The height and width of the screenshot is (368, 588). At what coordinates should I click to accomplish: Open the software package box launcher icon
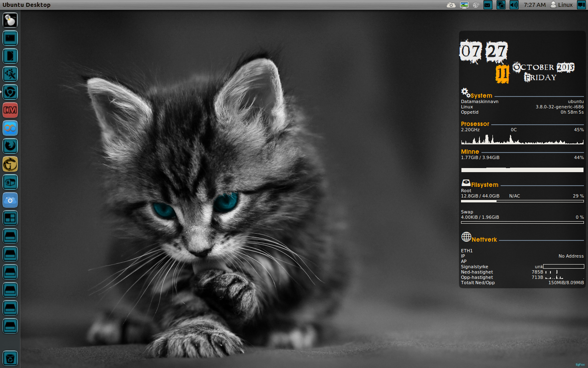[10, 182]
